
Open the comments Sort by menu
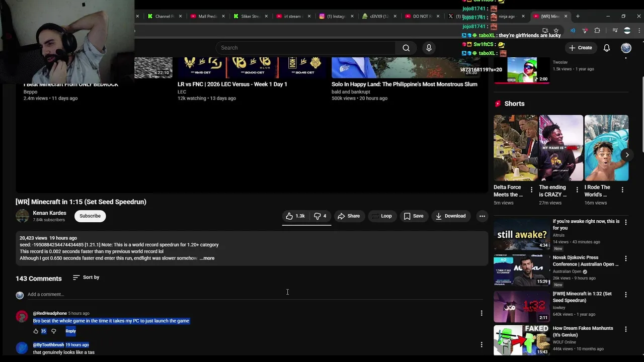[86, 277]
